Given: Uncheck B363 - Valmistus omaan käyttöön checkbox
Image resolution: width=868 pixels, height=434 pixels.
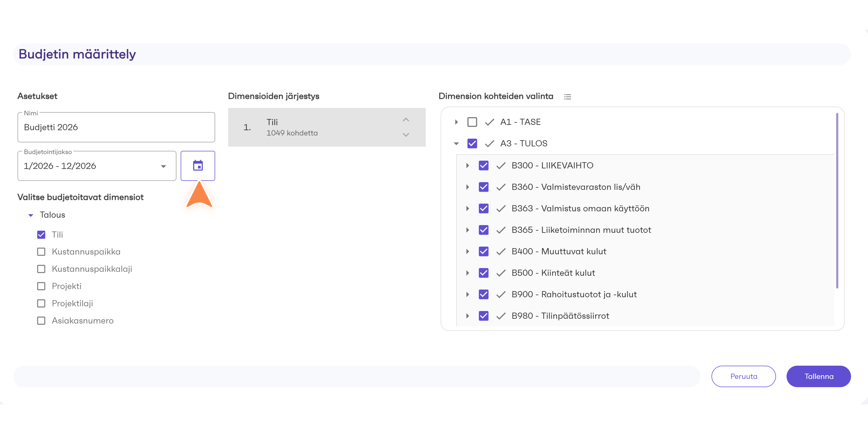Looking at the screenshot, I should [x=483, y=209].
